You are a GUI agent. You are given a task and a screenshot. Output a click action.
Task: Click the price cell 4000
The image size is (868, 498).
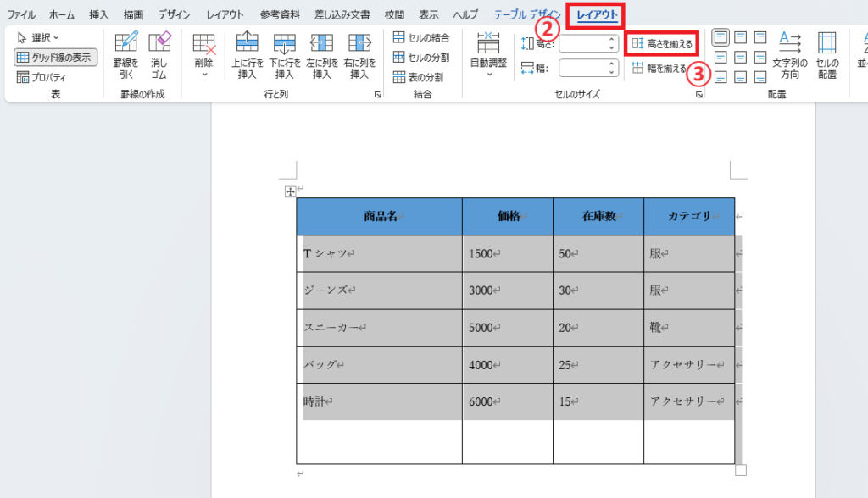(x=508, y=365)
